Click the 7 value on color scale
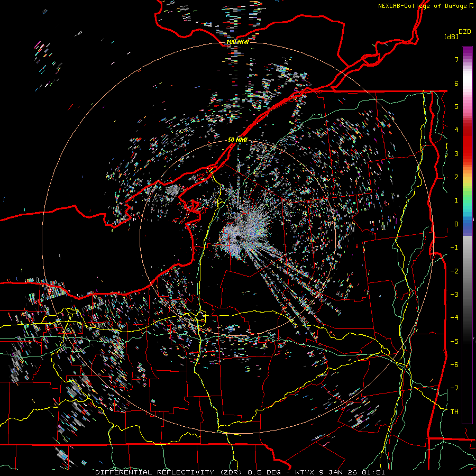The image size is (476, 476). pyautogui.click(x=456, y=59)
